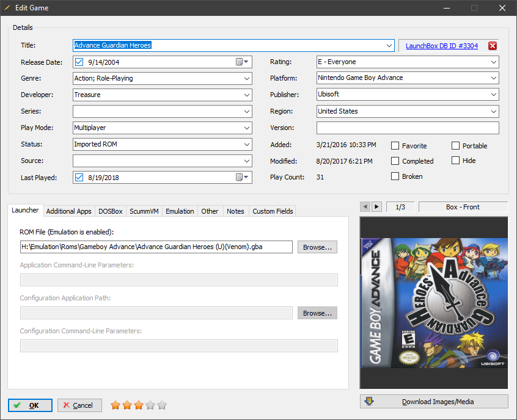The width and height of the screenshot is (517, 420).
Task: Open the Emulation tab
Action: point(180,211)
